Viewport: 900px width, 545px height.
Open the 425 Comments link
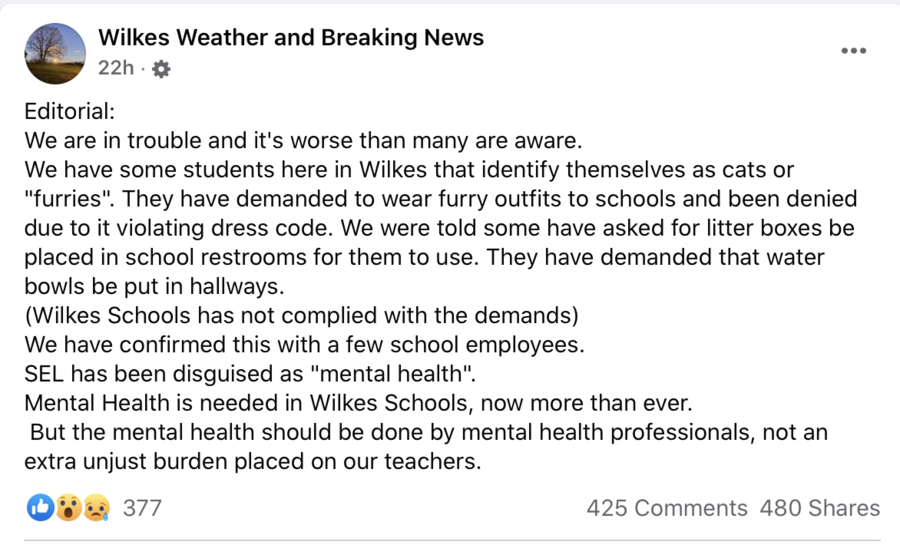[x=667, y=508]
